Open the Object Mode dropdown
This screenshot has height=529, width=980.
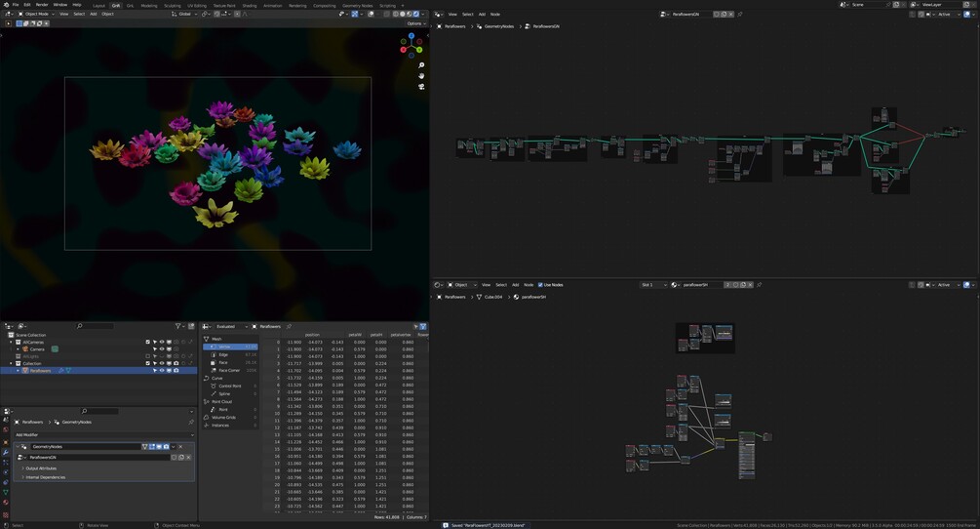(x=36, y=14)
